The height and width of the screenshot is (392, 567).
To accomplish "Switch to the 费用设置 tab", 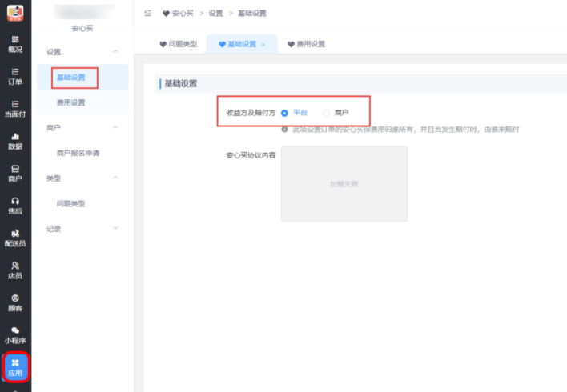I will (307, 44).
